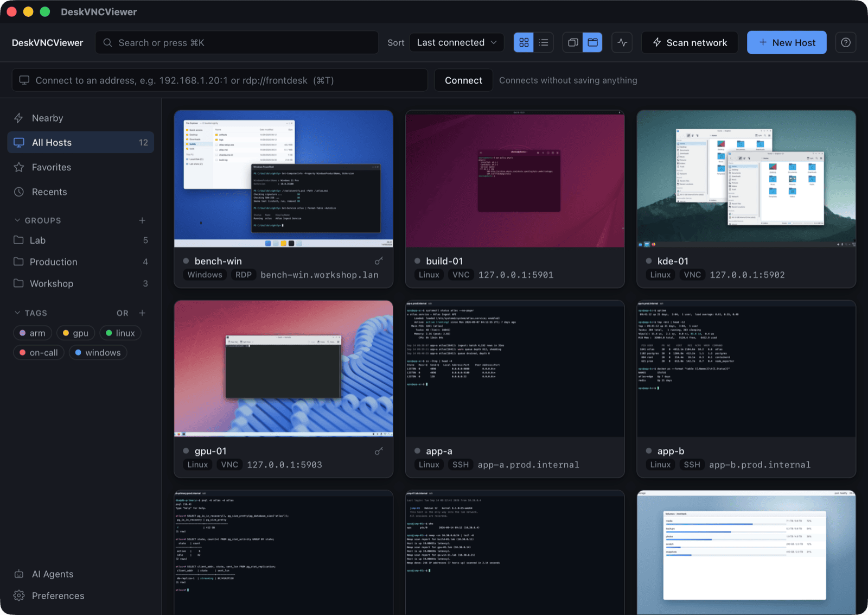Add a new tag with plus icon
This screenshot has height=615, width=868.
[x=142, y=313]
